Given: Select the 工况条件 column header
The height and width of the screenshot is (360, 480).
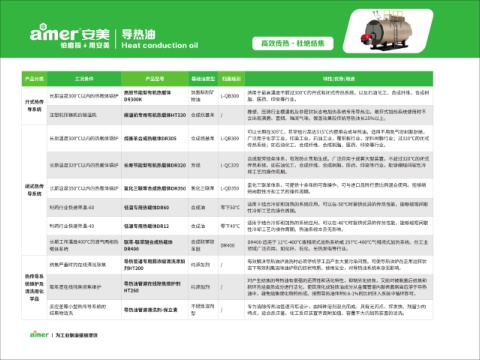Looking at the screenshot, I should pos(84,79).
